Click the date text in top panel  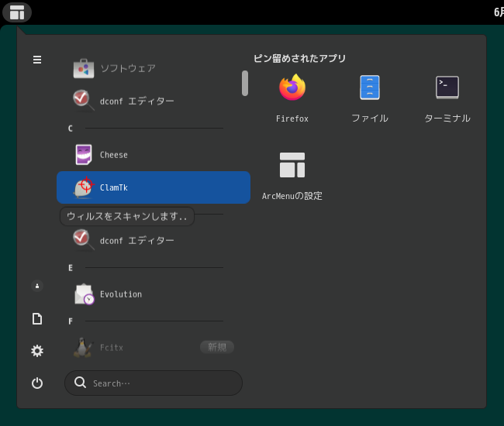coord(499,12)
